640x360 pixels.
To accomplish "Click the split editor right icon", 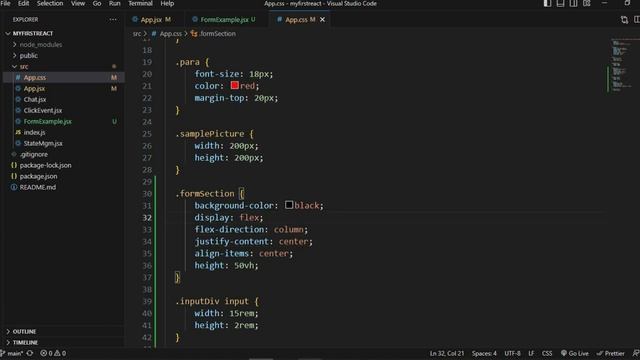I will pos(636,20).
